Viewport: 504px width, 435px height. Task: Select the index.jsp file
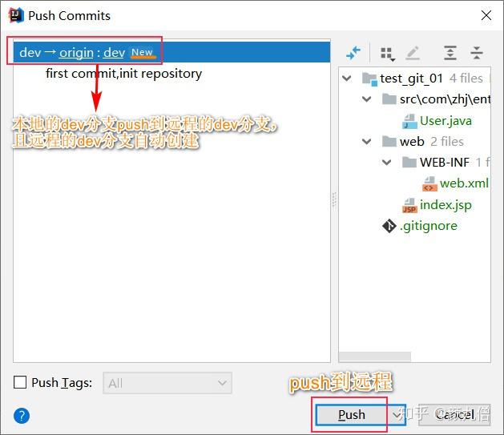click(x=446, y=204)
